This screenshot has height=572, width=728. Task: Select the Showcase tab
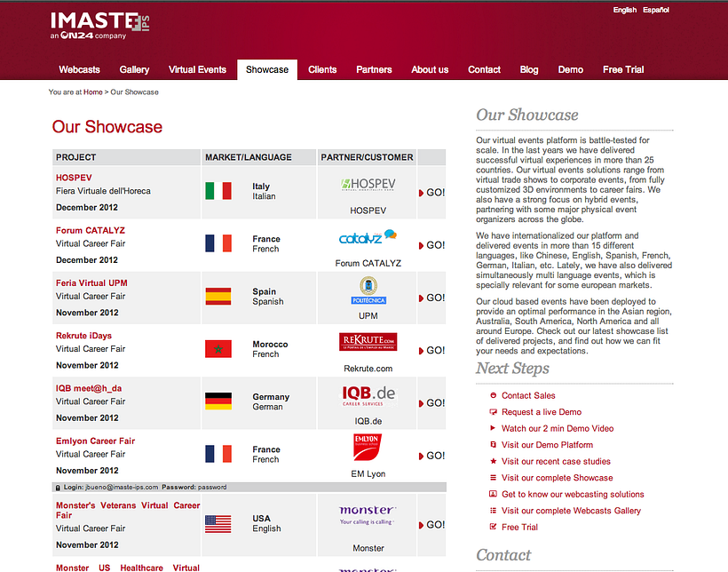tap(267, 69)
